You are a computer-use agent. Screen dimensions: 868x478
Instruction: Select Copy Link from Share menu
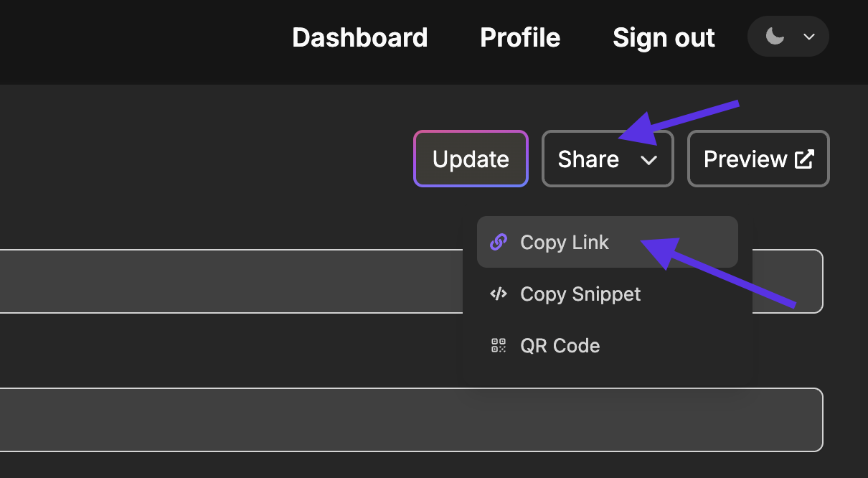pos(608,243)
